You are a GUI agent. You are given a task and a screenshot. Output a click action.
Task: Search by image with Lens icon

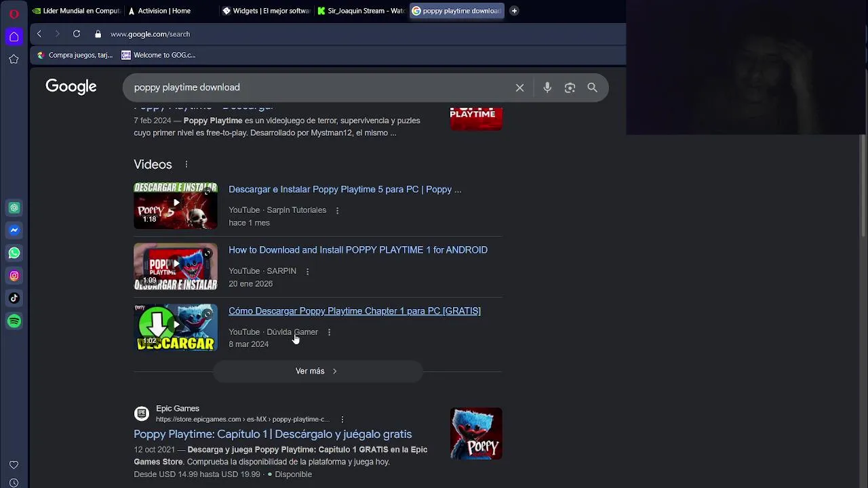570,87
